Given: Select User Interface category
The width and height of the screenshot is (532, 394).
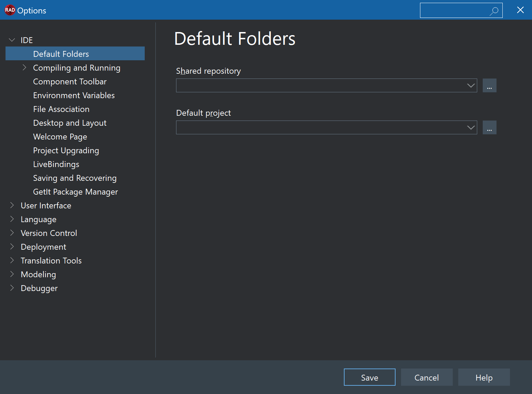Looking at the screenshot, I should coord(46,206).
